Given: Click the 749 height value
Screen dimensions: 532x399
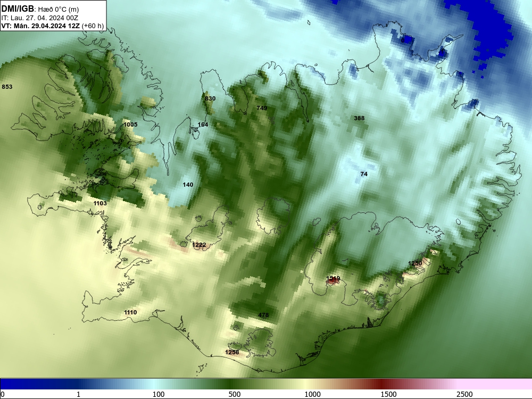Looking at the screenshot, I should point(262,108).
